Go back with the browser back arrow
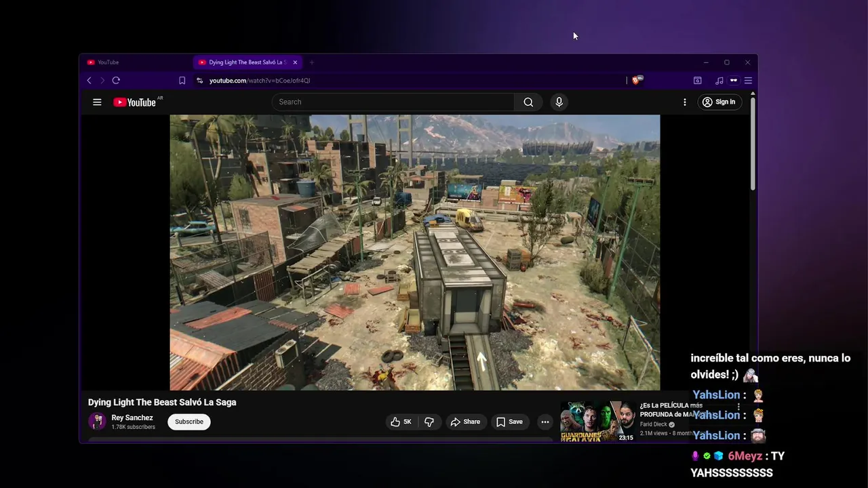This screenshot has width=868, height=488. point(89,80)
